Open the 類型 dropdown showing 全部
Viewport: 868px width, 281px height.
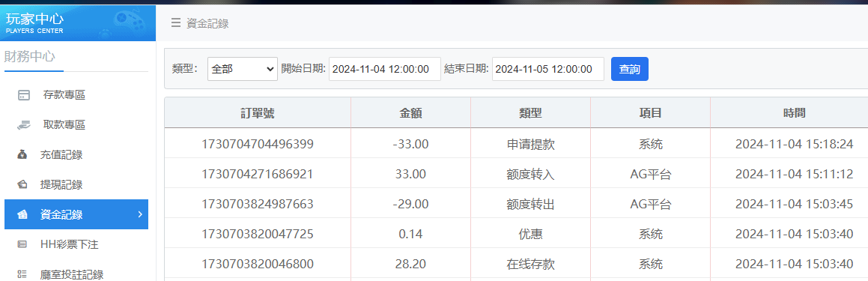(243, 69)
